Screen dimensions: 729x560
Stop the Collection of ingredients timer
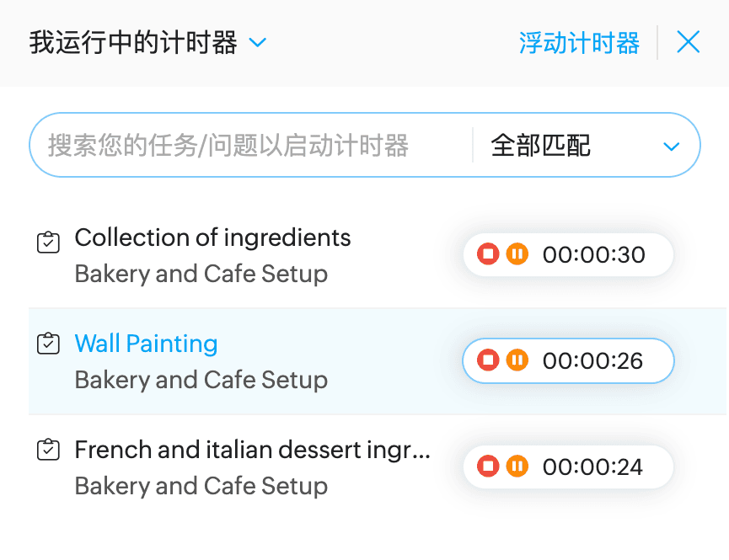(488, 254)
